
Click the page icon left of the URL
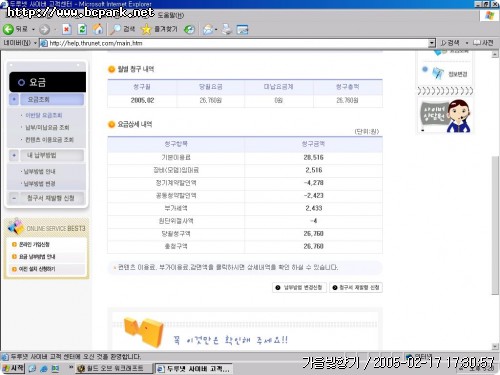[x=44, y=43]
